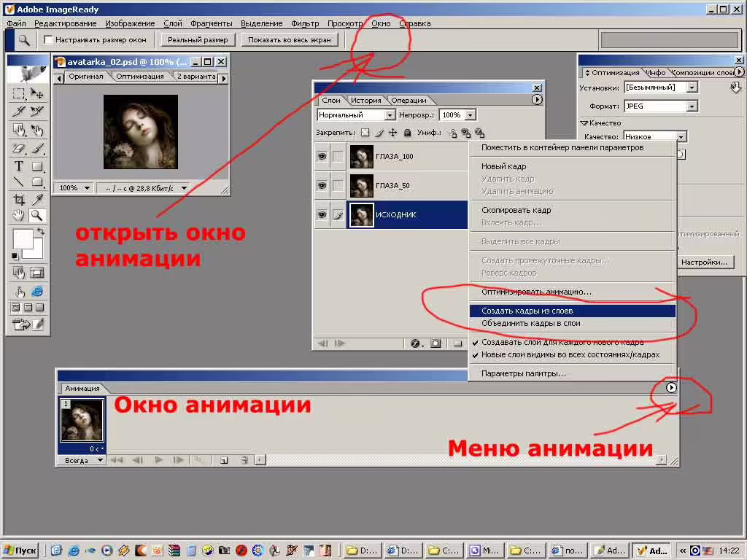The image size is (747, 560).
Task: Hide the ГЛАЗА_50 layer eye
Action: click(x=322, y=185)
